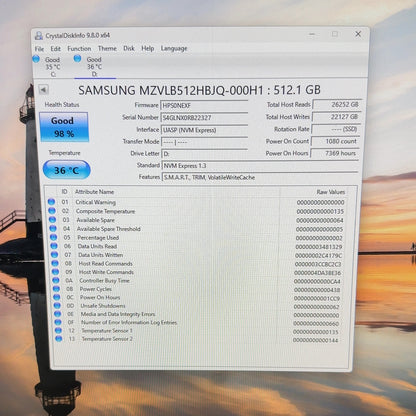Open the Disk menu
416x416 pixels.
point(129,49)
